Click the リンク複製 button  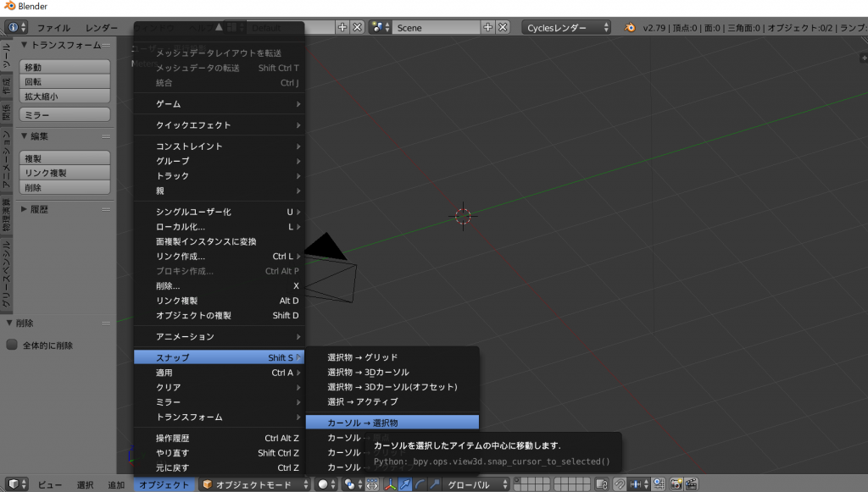tap(64, 173)
